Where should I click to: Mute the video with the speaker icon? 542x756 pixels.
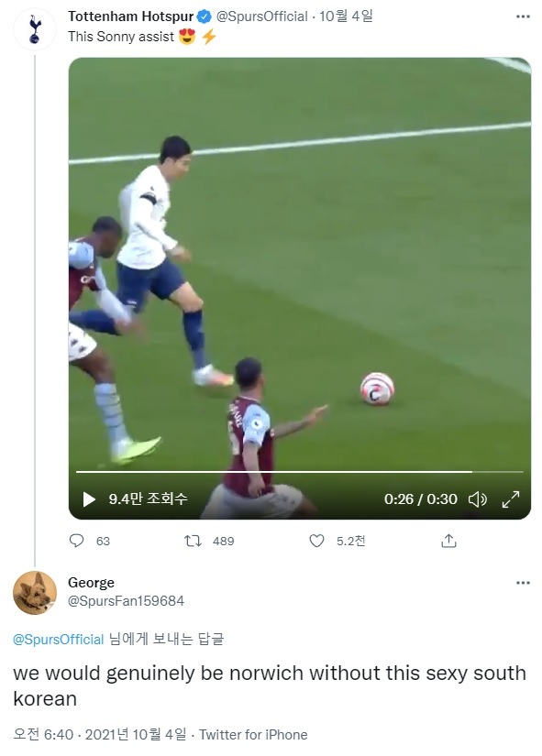coord(477,499)
